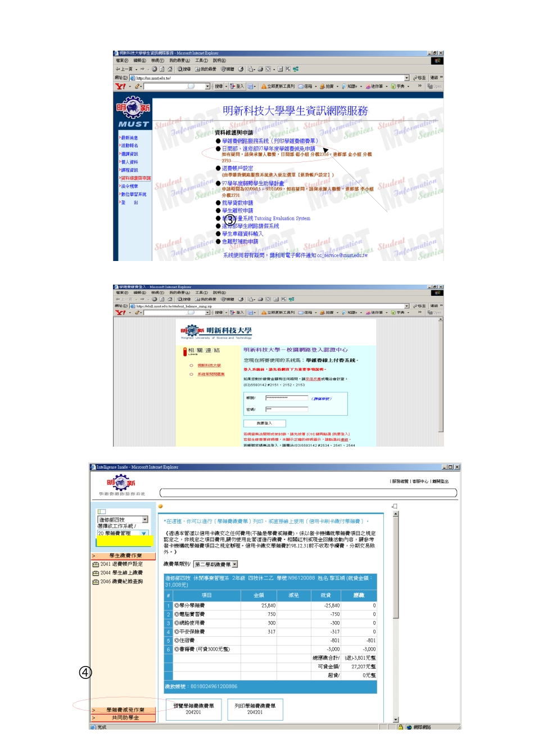Open 學雜費網路服務系統 link
534x756 pixels.
[270, 141]
